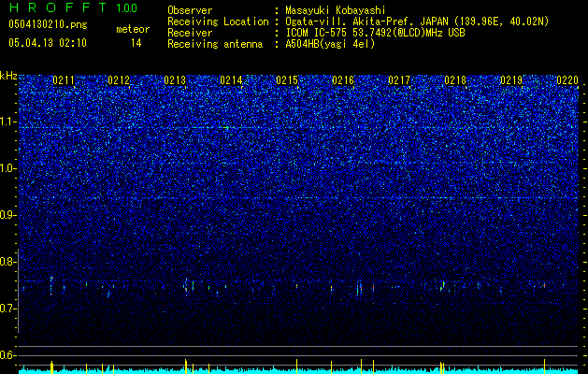Click the file name 0504130210.png
The image size is (588, 374).
click(x=48, y=24)
